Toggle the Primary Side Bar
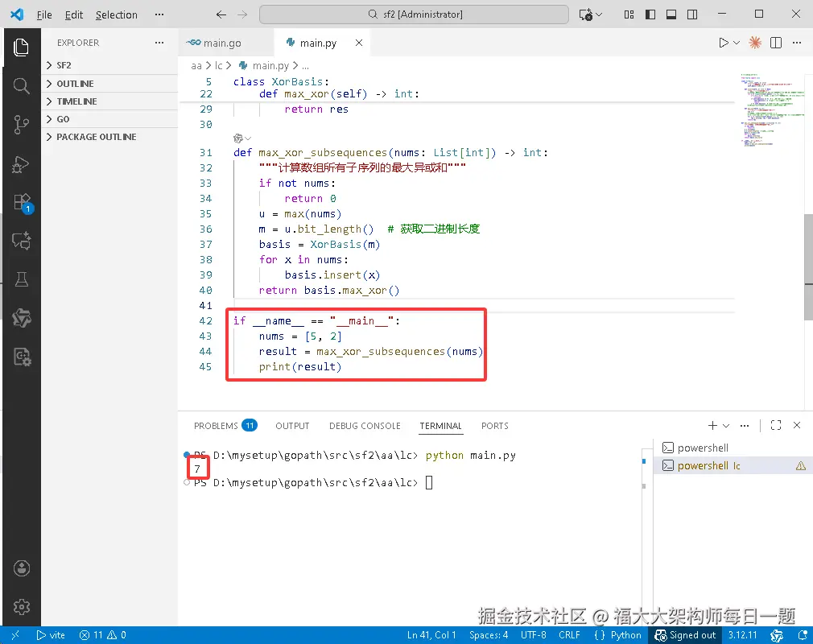Viewport: 813px width, 644px height. pos(650,14)
